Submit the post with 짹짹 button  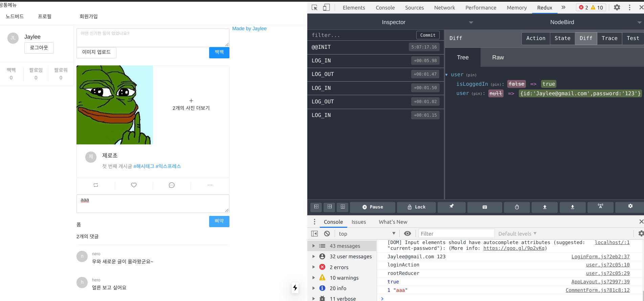tap(219, 53)
